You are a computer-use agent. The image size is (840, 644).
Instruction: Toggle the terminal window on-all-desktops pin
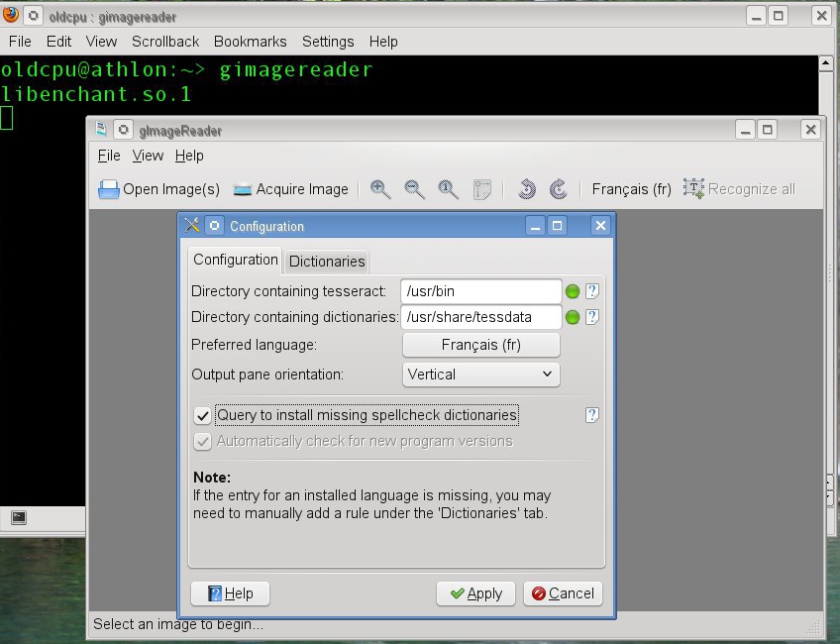[34, 16]
